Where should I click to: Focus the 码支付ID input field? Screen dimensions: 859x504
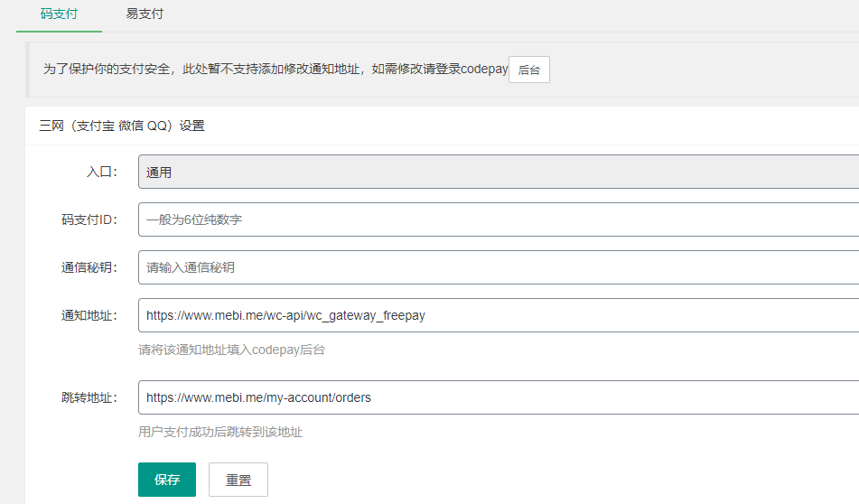(x=498, y=219)
